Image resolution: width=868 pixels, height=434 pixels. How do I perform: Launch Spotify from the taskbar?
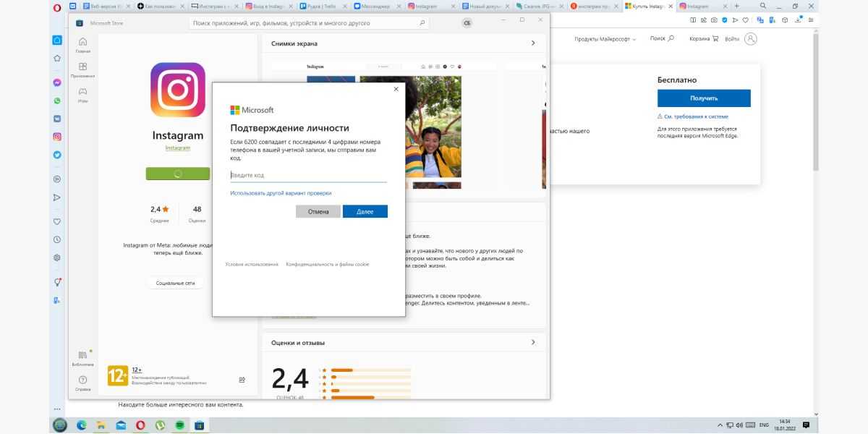point(179,425)
